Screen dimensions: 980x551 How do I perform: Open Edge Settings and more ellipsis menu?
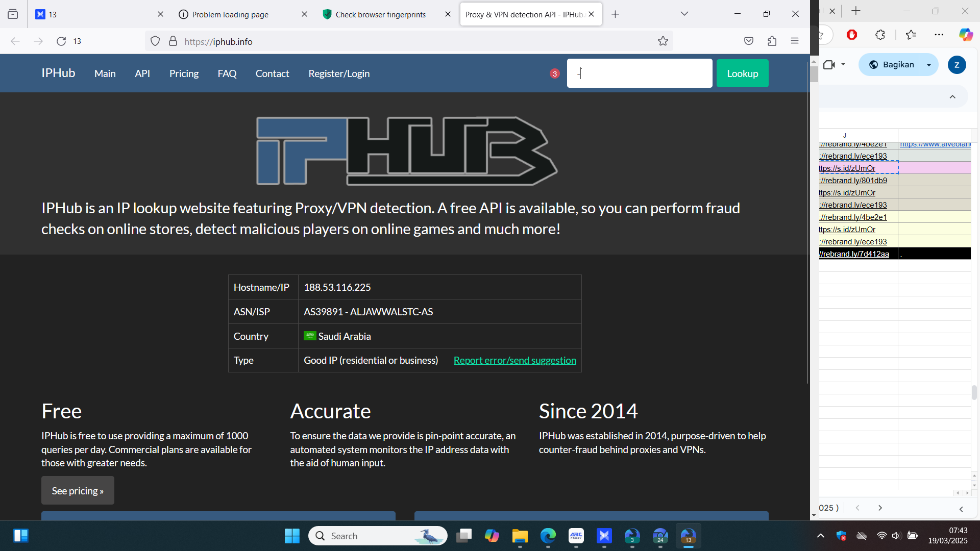pyautogui.click(x=939, y=35)
